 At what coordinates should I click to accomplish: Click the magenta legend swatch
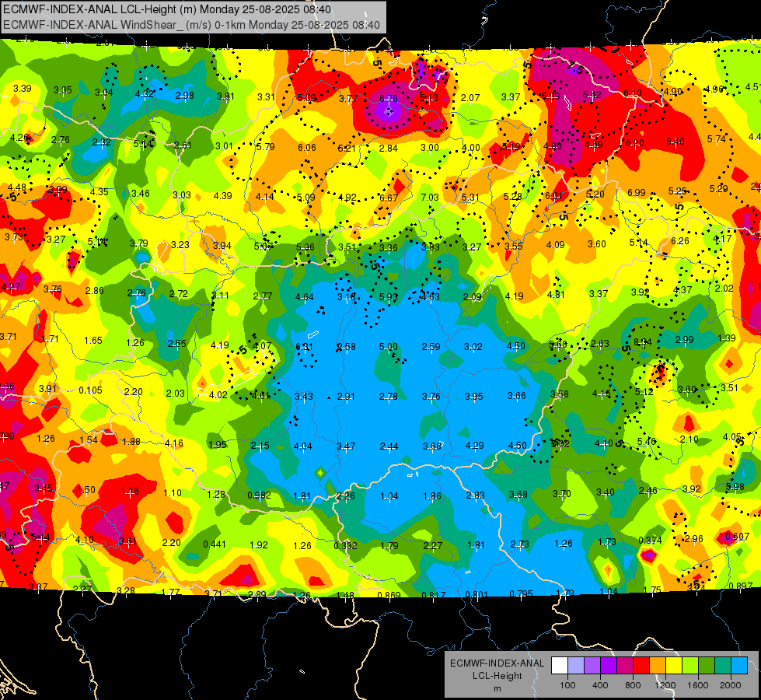pos(625,666)
